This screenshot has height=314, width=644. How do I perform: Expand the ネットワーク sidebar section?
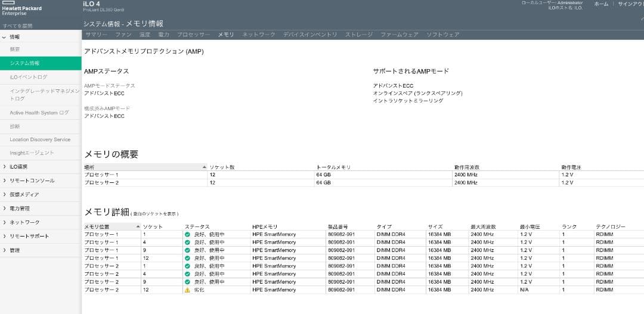[4, 222]
